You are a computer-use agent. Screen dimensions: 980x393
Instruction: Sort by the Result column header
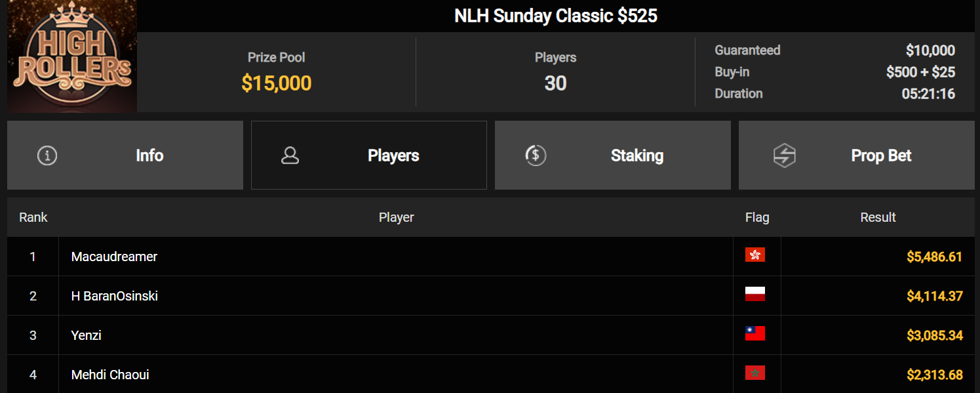pos(878,217)
